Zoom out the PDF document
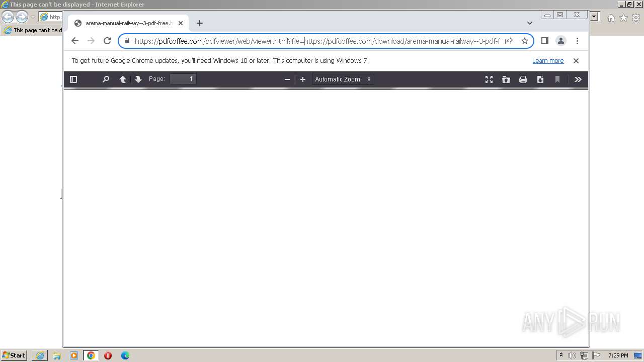The image size is (644, 362). (287, 79)
